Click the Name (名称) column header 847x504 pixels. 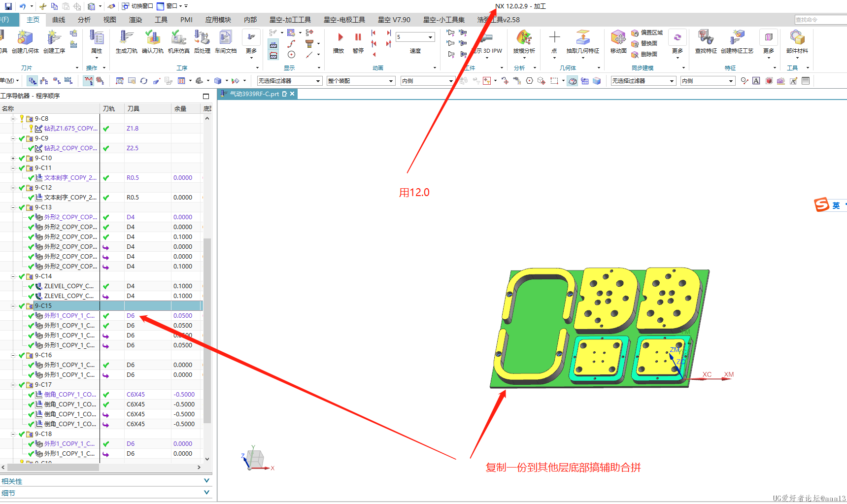[49, 108]
